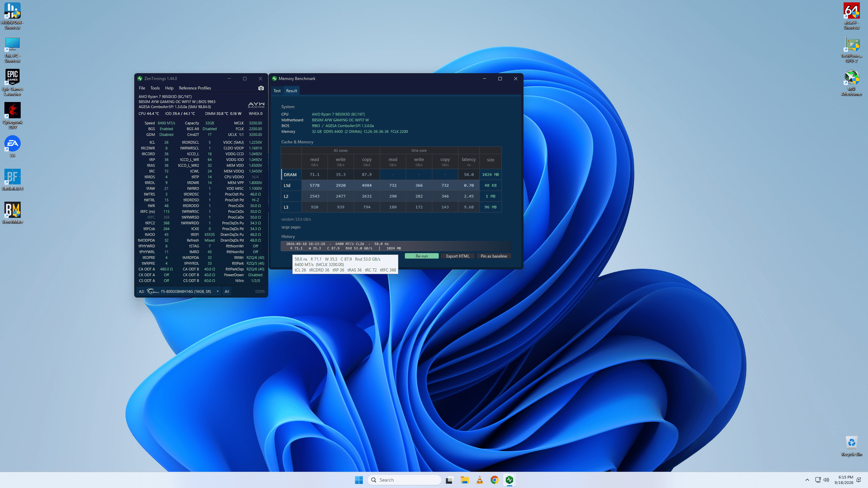Open the Help menu in ZenTimings
The height and width of the screenshot is (488, 868).
click(x=169, y=88)
